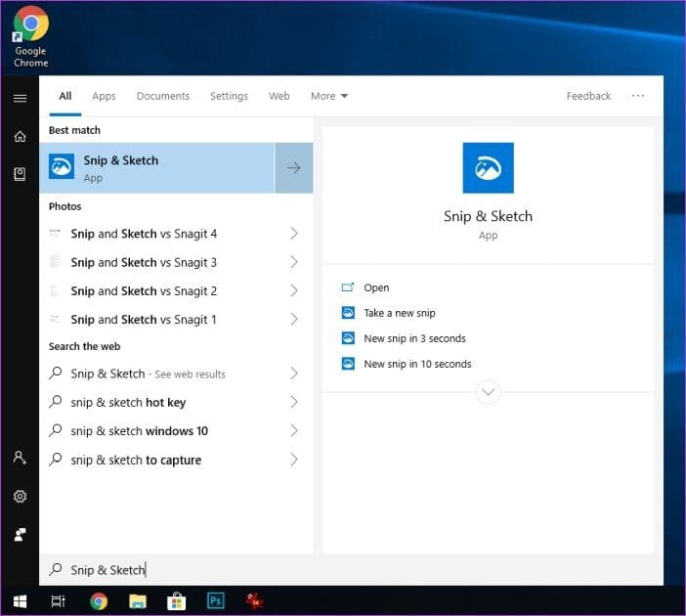The width and height of the screenshot is (686, 616).
Task: Open the hamburger menu in search sidebar
Action: [x=20, y=98]
